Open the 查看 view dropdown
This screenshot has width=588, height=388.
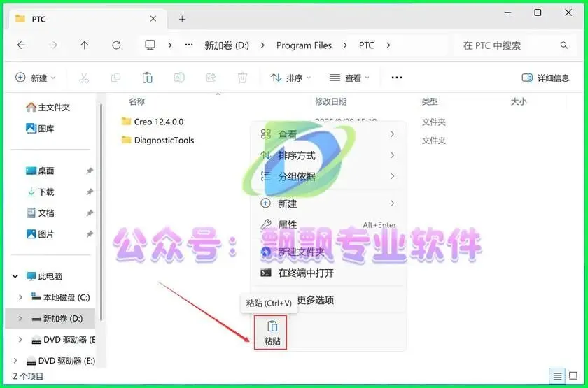coord(349,78)
